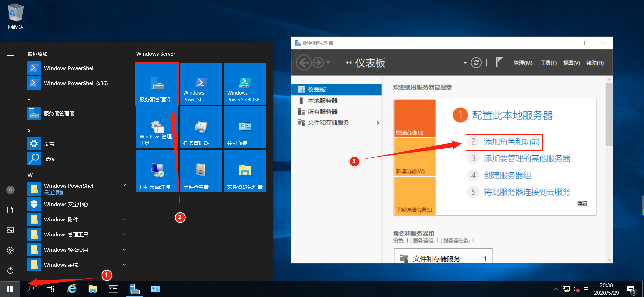Image resolution: width=644 pixels, height=297 pixels.
Task: Open dropdown arrow left of refresh button
Action: (465, 63)
